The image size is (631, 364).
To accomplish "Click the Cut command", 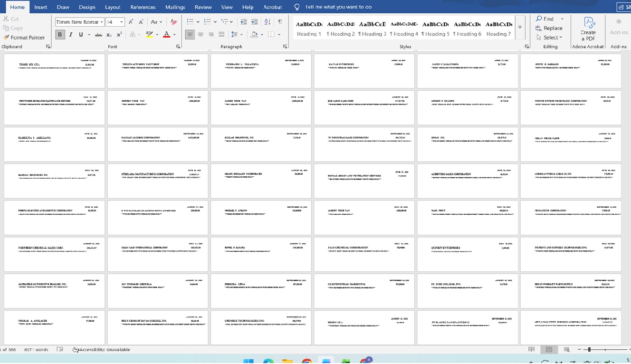I will (11, 19).
